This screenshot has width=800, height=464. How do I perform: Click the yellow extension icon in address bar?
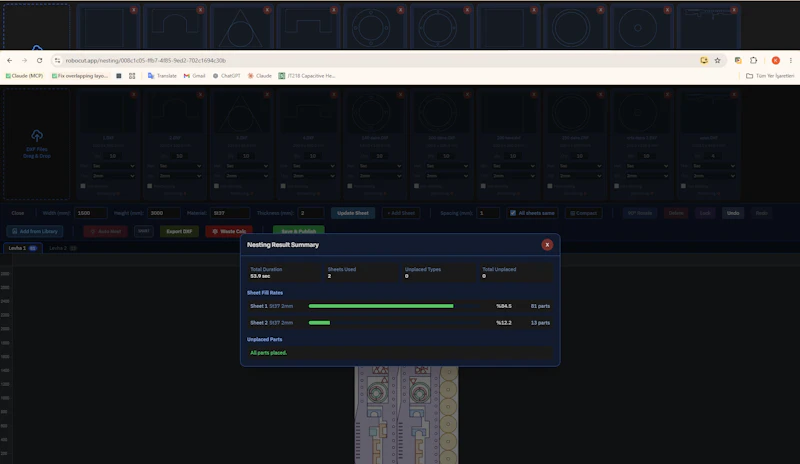704,60
